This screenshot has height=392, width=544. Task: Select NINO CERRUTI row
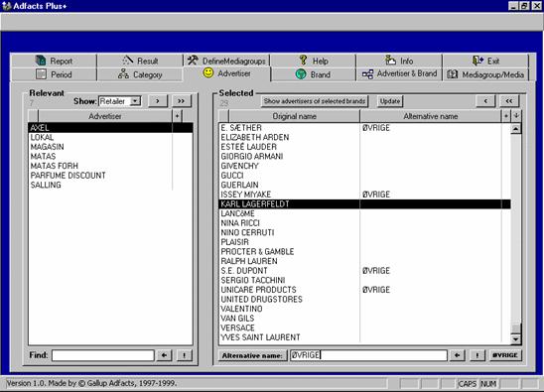pos(364,232)
